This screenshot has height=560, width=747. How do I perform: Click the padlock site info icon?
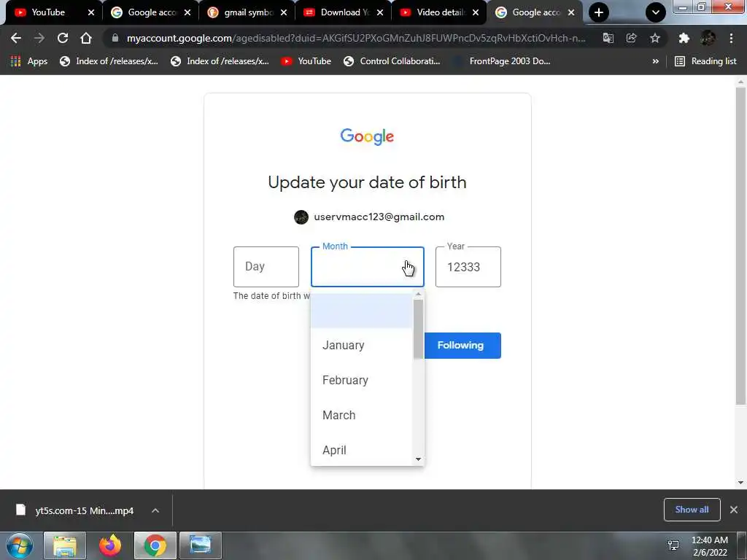[x=115, y=38]
